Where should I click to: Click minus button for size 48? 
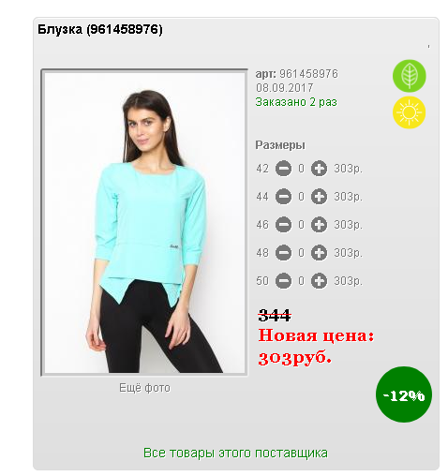point(283,253)
